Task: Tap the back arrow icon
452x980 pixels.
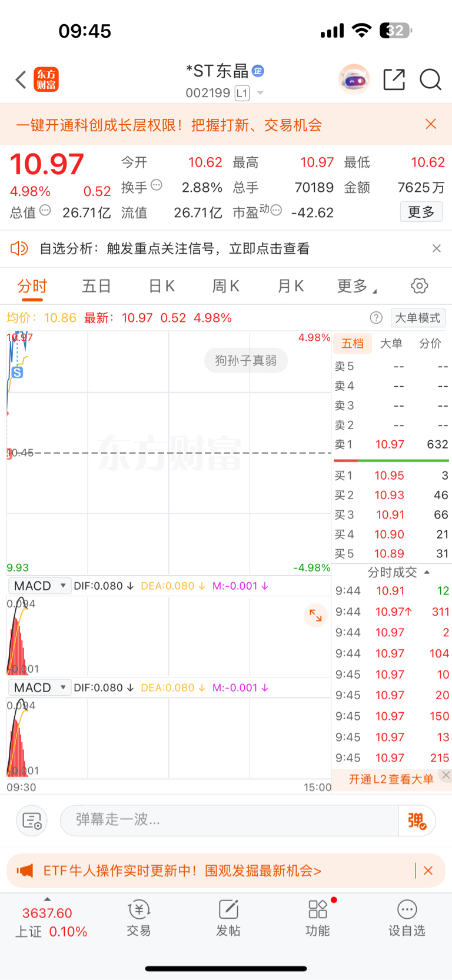Action: (21, 79)
